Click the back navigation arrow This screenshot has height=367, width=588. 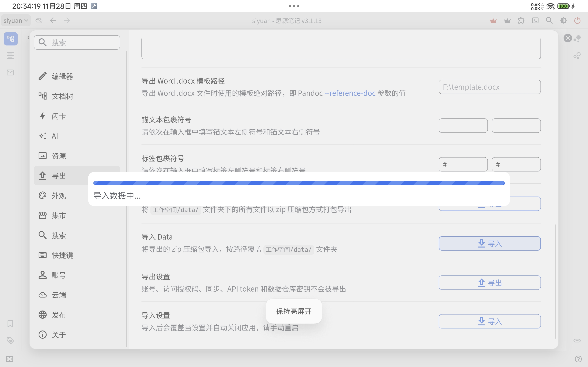pos(53,20)
